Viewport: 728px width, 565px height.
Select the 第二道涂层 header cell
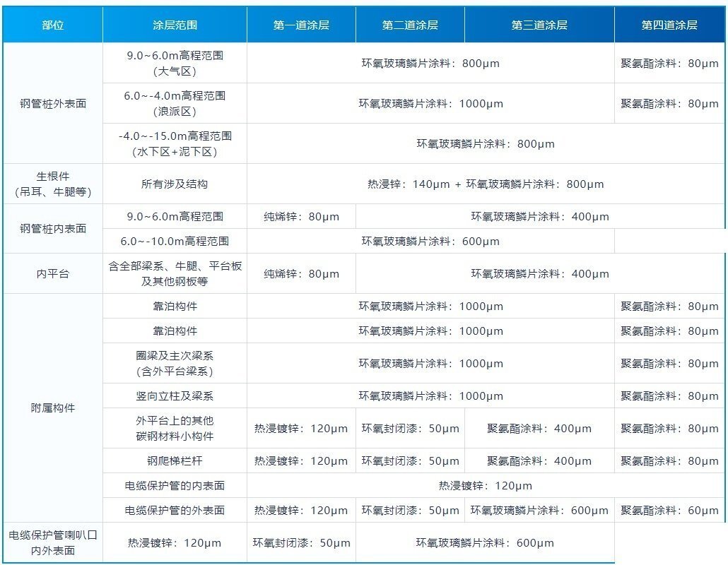(410, 25)
